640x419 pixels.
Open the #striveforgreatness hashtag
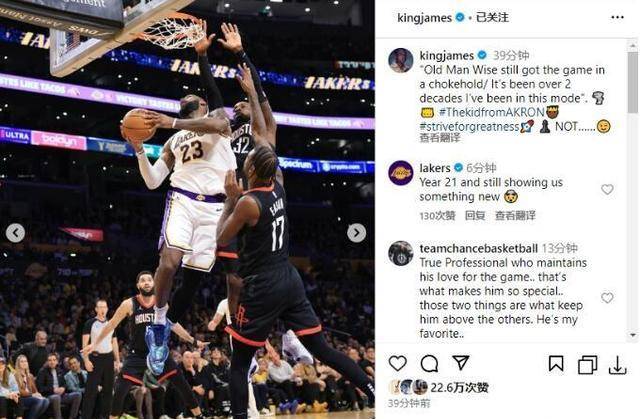pyautogui.click(x=469, y=126)
